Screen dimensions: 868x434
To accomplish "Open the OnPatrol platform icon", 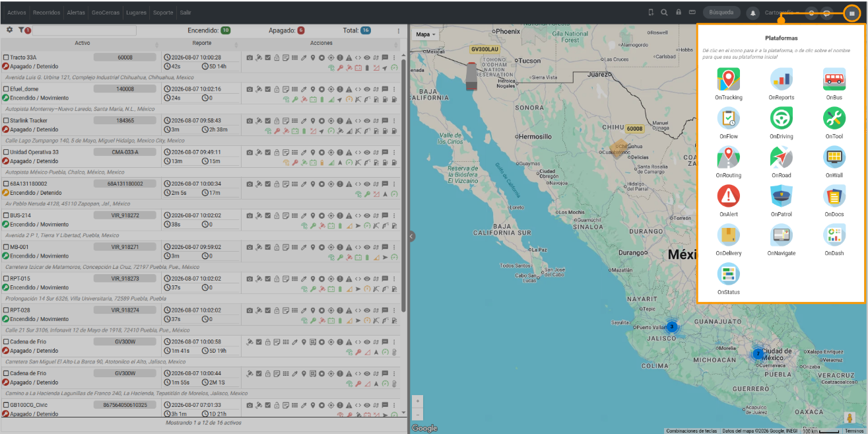I will tap(781, 196).
